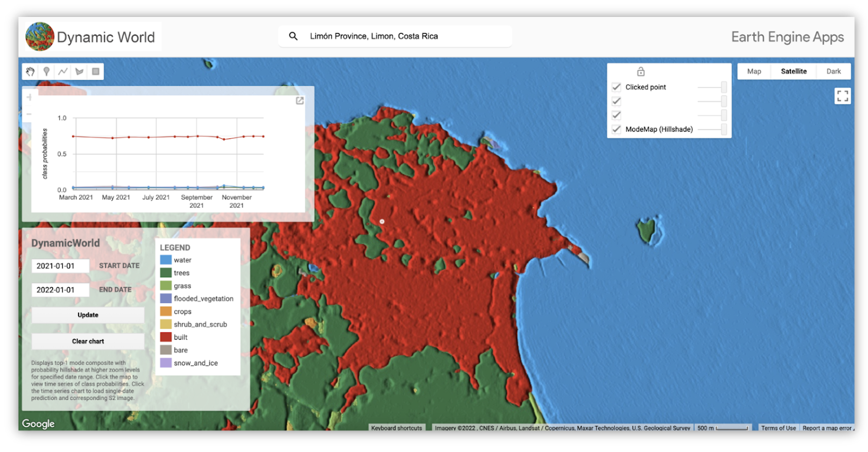Click Report a map error

(x=827, y=428)
